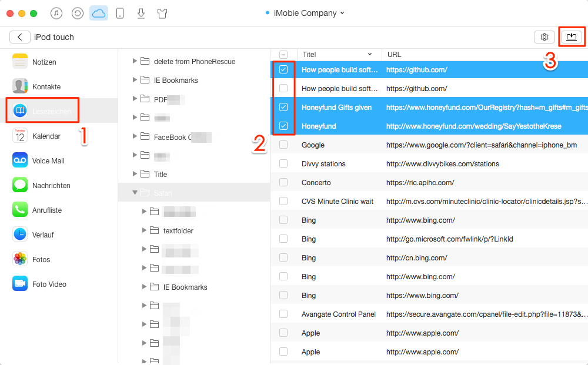The width and height of the screenshot is (588, 365).
Task: Open settings gear button
Action: click(x=544, y=37)
